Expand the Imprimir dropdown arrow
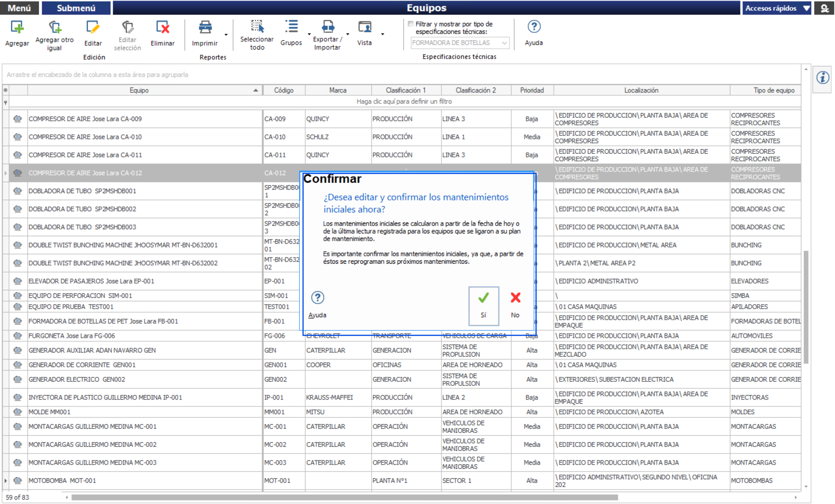 tap(226, 35)
